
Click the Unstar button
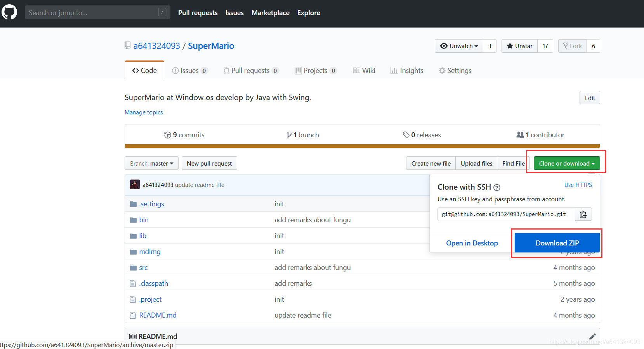tap(519, 46)
